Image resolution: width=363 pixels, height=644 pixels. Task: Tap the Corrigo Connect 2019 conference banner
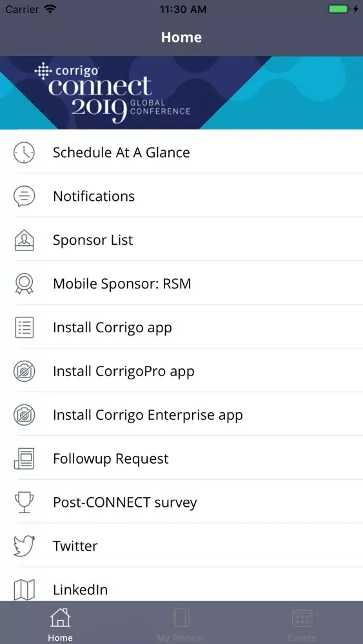[181, 93]
